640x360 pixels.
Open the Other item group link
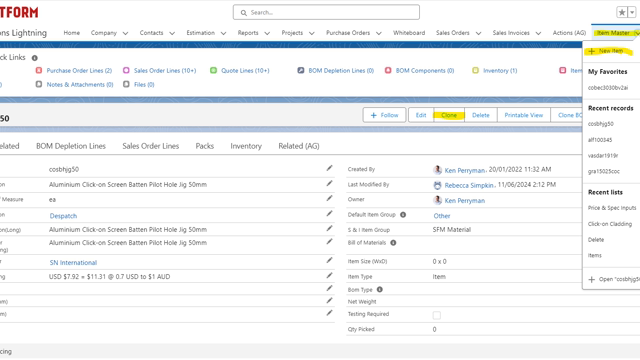click(442, 216)
